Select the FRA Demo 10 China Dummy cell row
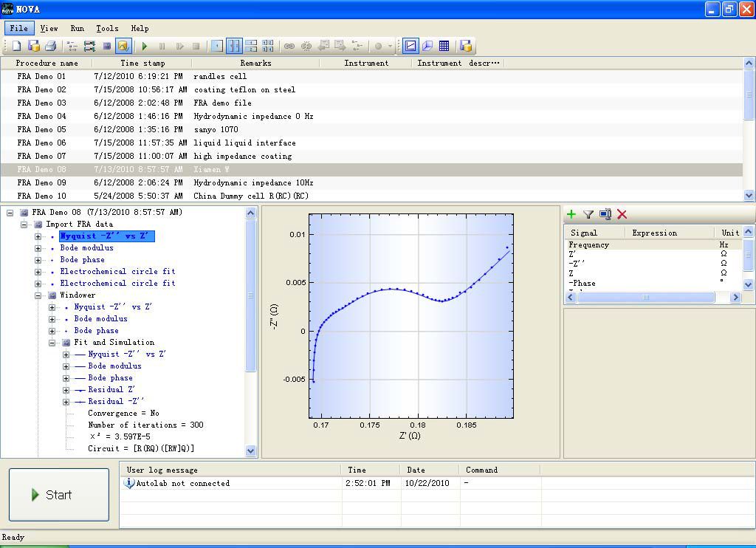This screenshot has width=756, height=548. [x=371, y=196]
